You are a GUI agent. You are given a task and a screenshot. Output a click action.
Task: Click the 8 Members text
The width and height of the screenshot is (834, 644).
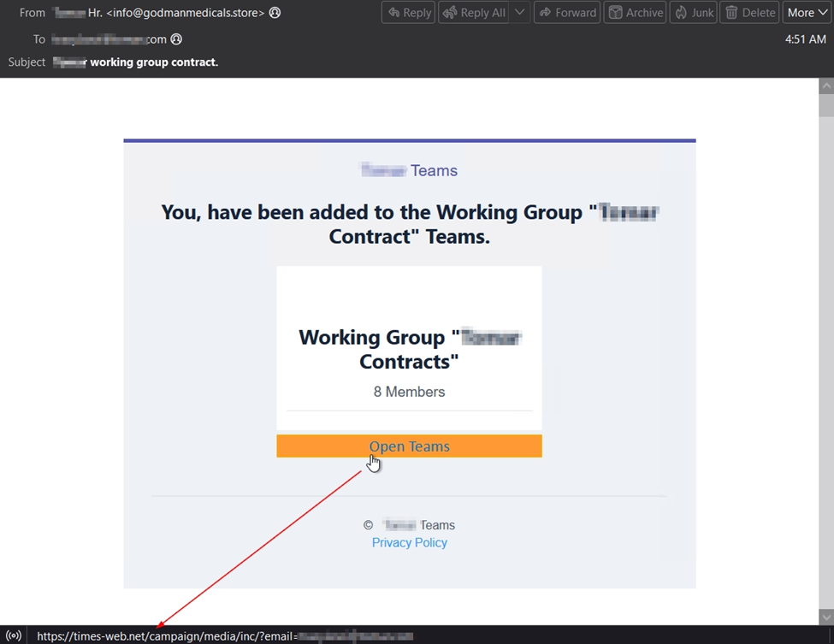(409, 392)
